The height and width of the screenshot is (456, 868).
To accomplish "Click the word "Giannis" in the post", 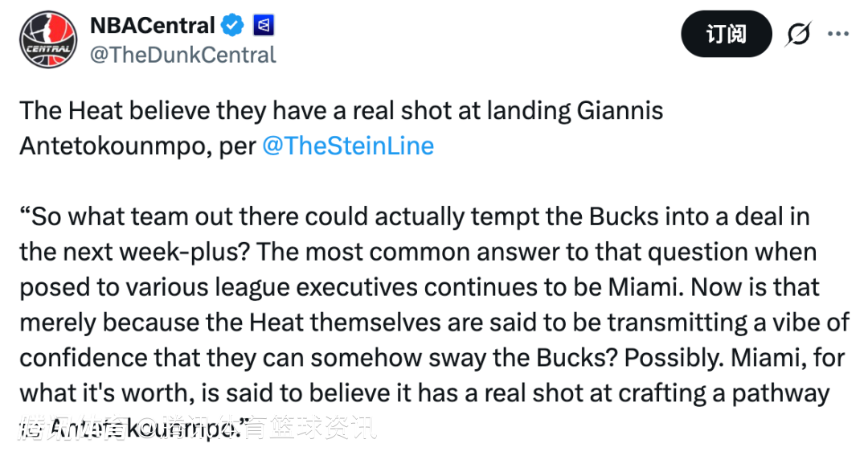I will coord(620,110).
